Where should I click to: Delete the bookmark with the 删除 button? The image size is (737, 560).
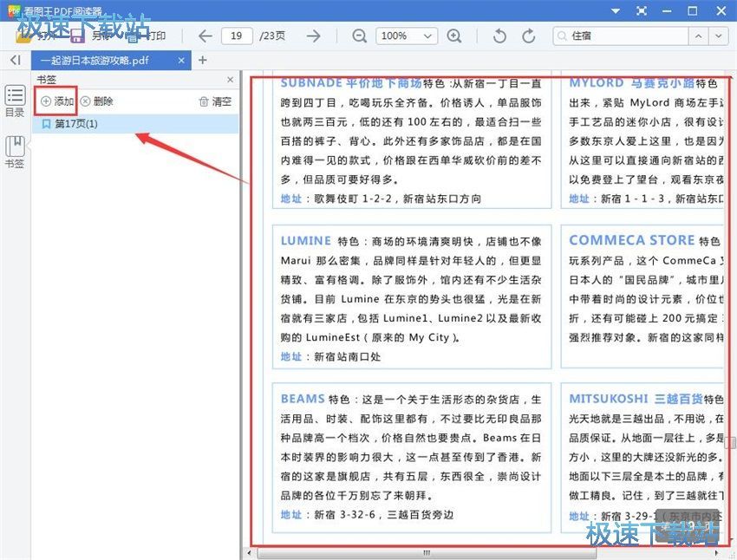97,101
